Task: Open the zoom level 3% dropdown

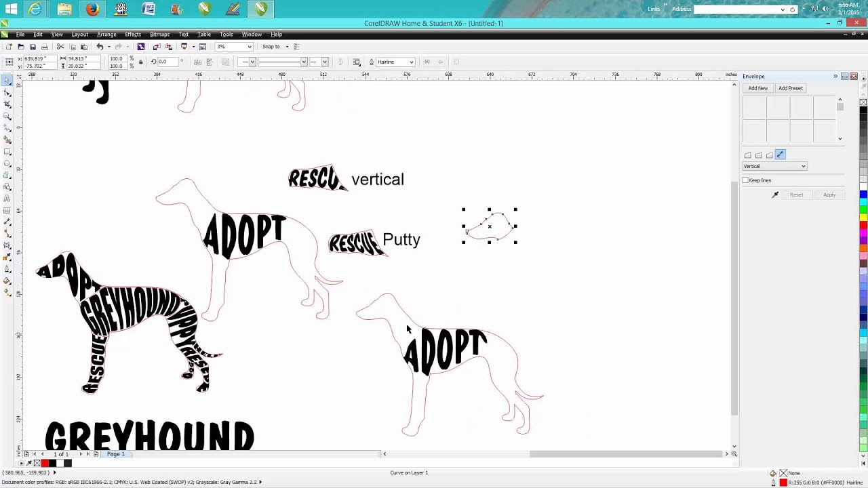Action: coord(250,47)
